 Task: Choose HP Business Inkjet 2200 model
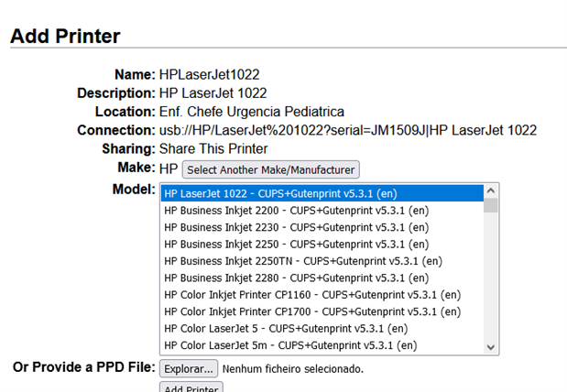tap(283, 211)
